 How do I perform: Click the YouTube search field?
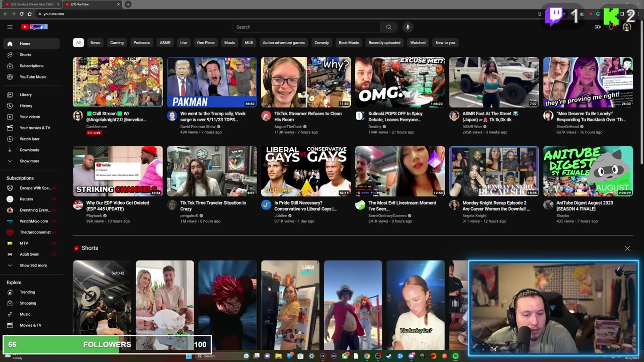307,27
